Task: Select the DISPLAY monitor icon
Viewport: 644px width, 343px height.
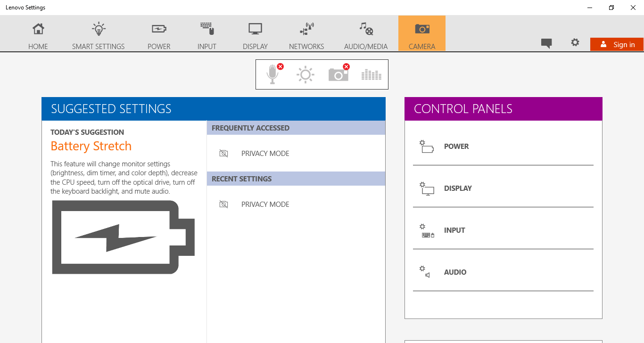Action: click(255, 29)
